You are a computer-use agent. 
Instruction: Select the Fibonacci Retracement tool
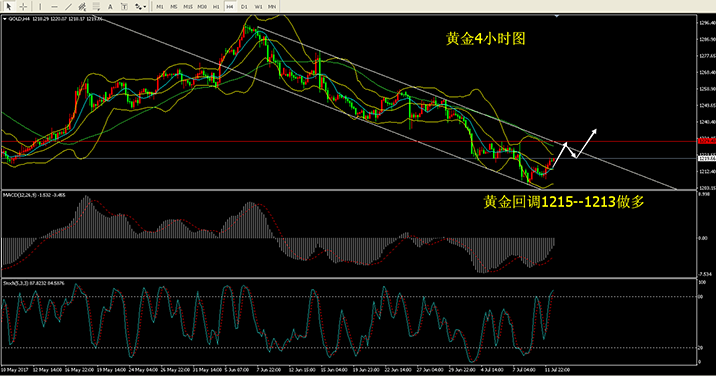coord(96,6)
